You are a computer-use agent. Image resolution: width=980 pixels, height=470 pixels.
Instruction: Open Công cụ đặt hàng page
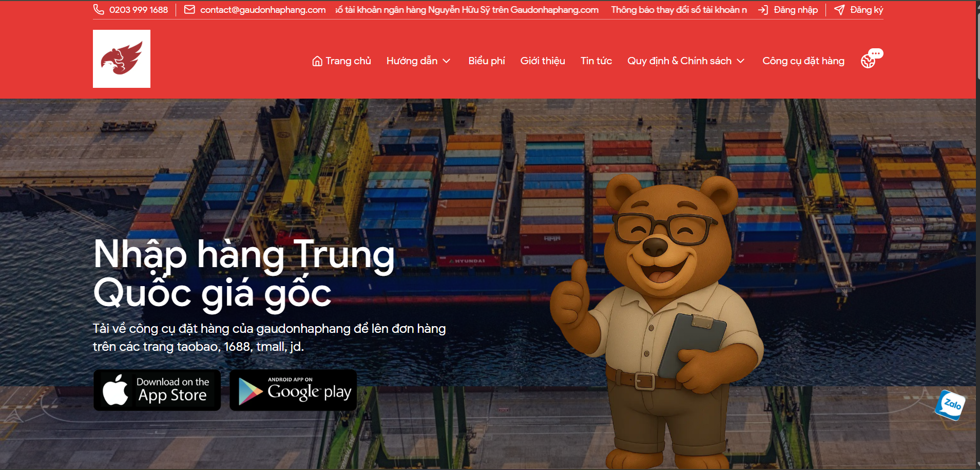[x=803, y=61]
